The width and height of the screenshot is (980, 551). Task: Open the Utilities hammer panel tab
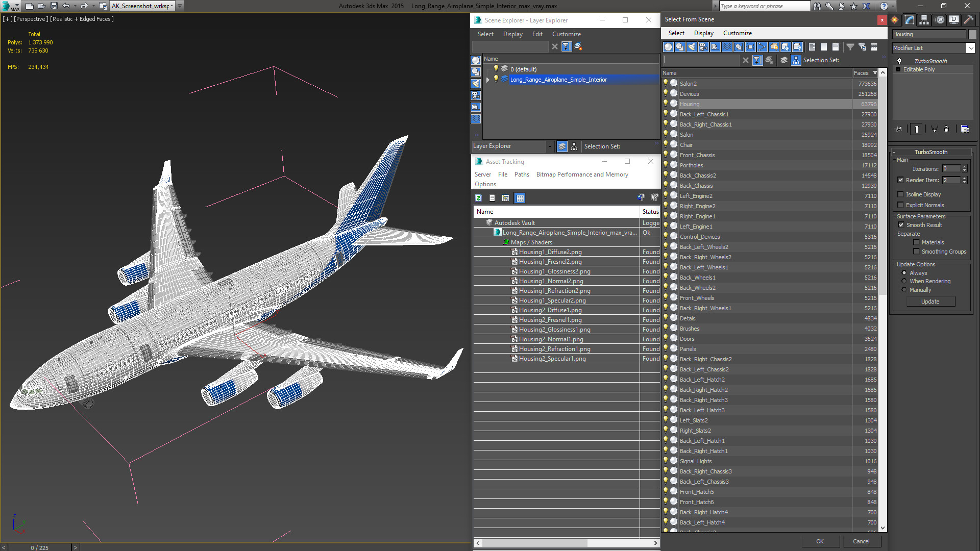click(968, 20)
